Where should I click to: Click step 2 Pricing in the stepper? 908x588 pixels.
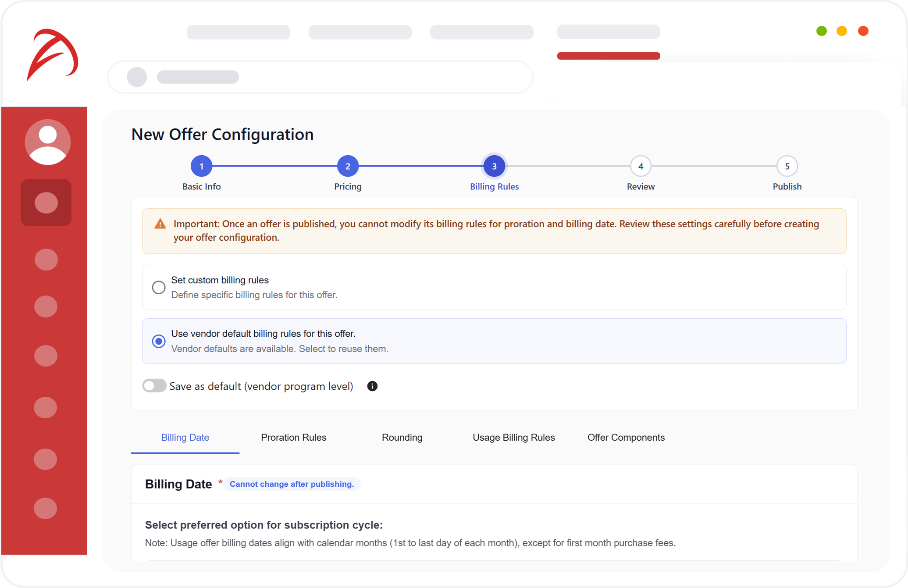[x=348, y=166]
